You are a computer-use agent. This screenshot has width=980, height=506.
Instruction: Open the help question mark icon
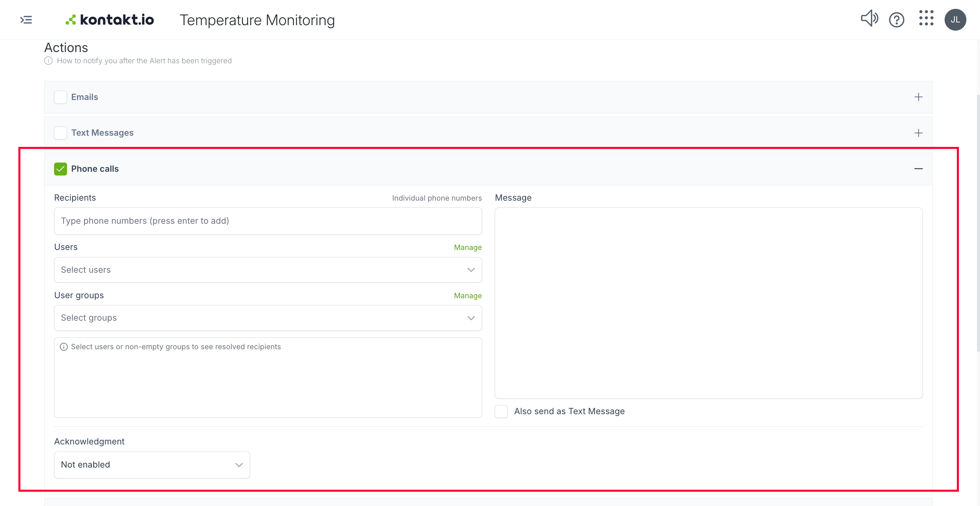896,20
